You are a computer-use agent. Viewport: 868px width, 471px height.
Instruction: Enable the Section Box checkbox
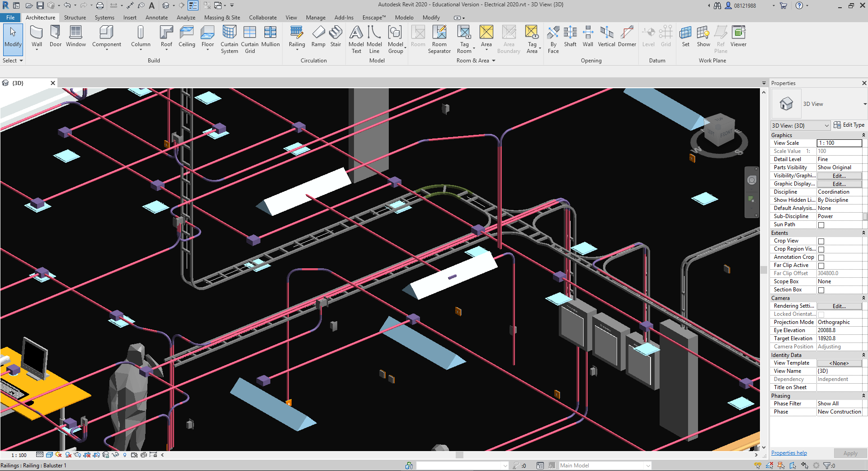point(821,290)
